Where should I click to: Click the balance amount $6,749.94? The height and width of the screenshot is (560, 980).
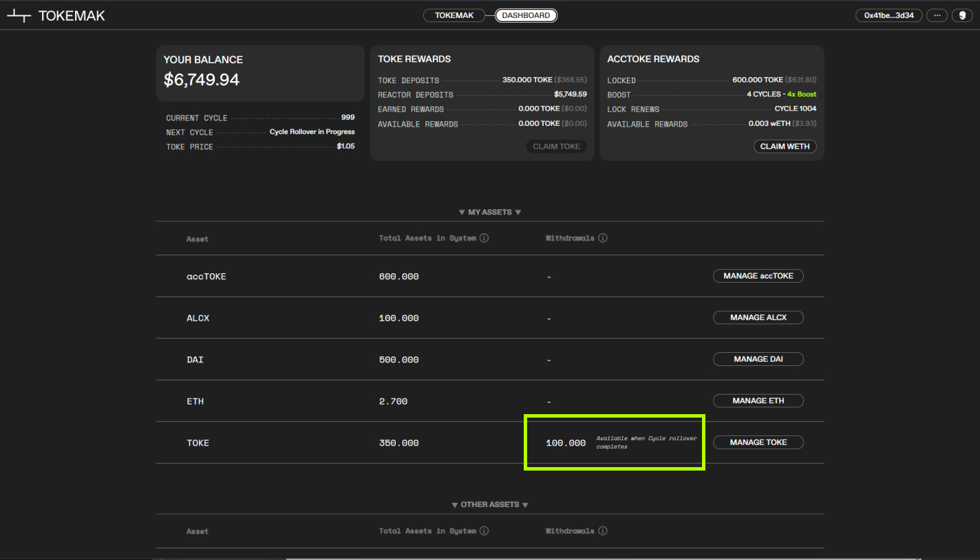tap(202, 80)
